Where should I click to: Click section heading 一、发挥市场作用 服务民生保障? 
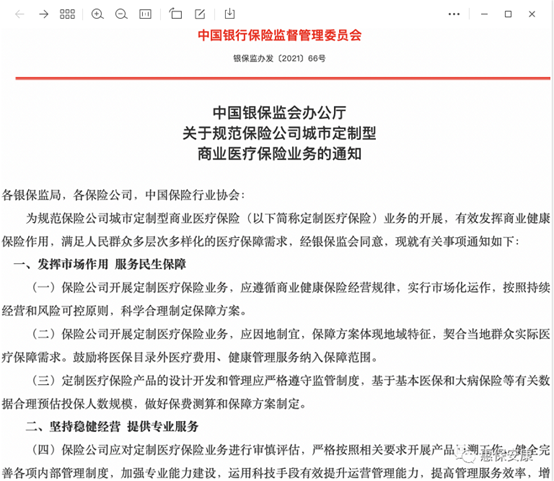coord(100,264)
